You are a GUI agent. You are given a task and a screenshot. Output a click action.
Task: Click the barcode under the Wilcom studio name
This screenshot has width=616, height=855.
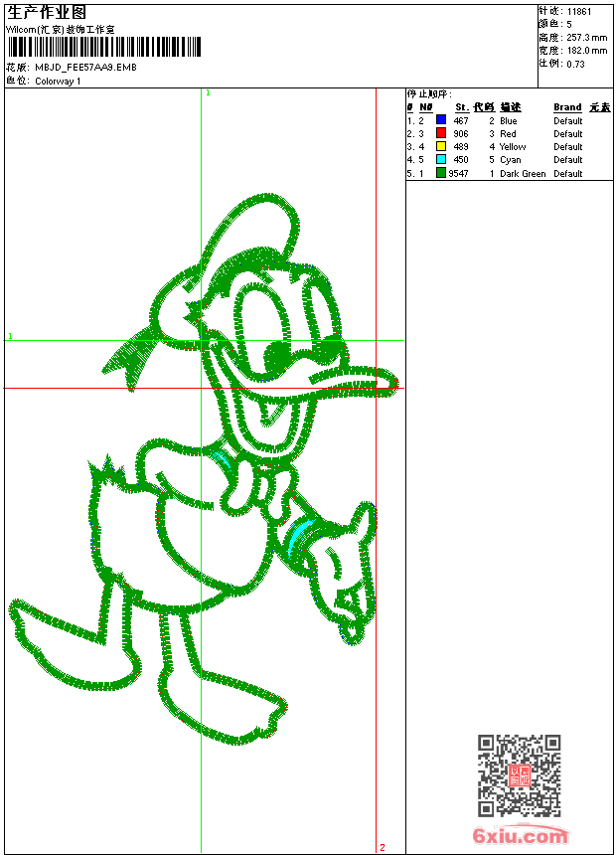point(104,48)
